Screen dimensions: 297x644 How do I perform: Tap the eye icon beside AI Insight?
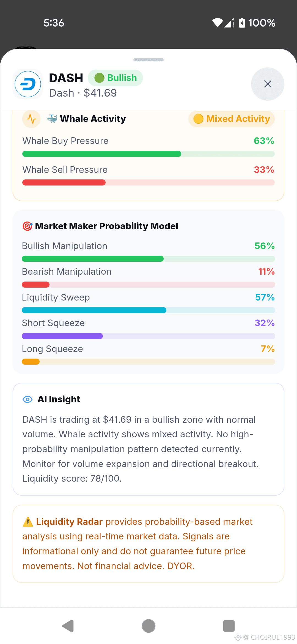tap(28, 399)
